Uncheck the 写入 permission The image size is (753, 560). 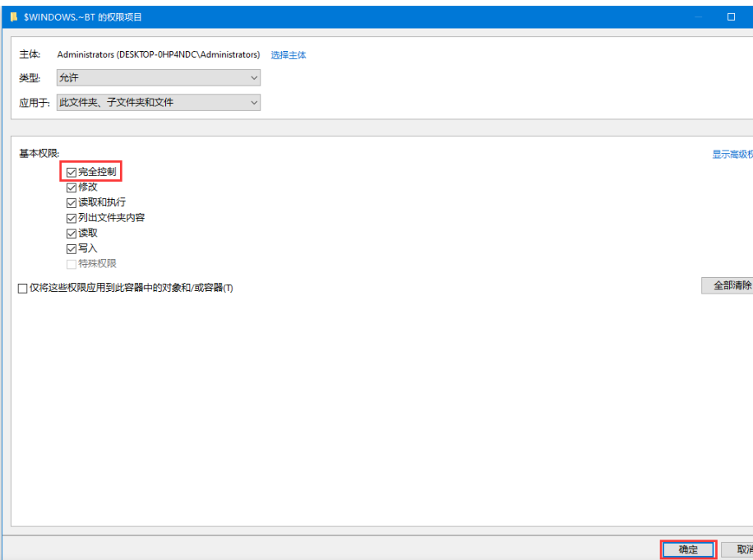pyautogui.click(x=72, y=248)
